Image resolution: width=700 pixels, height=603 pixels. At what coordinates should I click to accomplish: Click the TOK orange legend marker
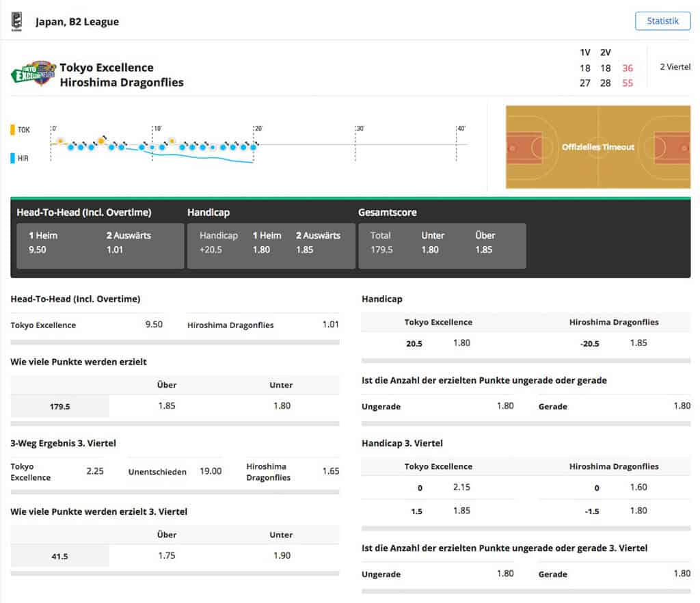click(12, 130)
